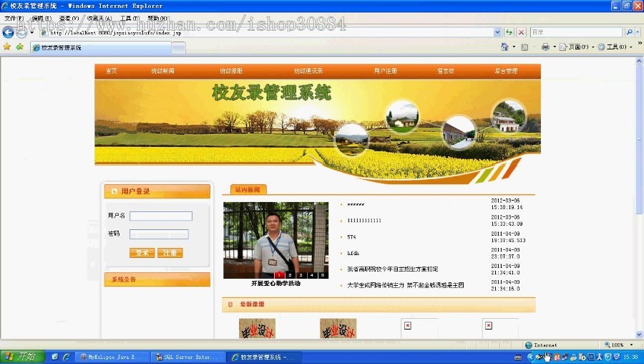The image size is (644, 364).
Task: Click the 用户名 input field
Action: (161, 216)
